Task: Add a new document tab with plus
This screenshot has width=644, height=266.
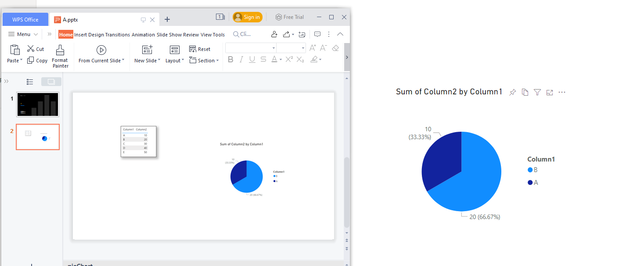Action: click(167, 19)
